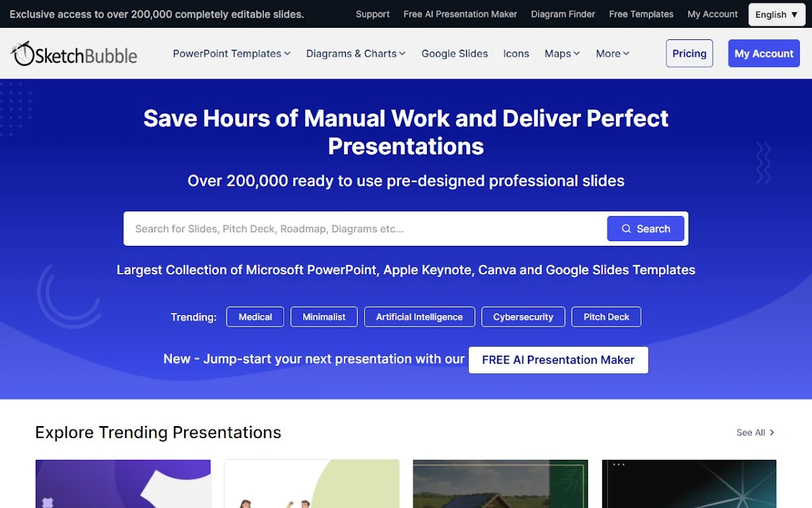Open Diagram Finder link
Image resolution: width=812 pixels, height=508 pixels.
pyautogui.click(x=563, y=14)
